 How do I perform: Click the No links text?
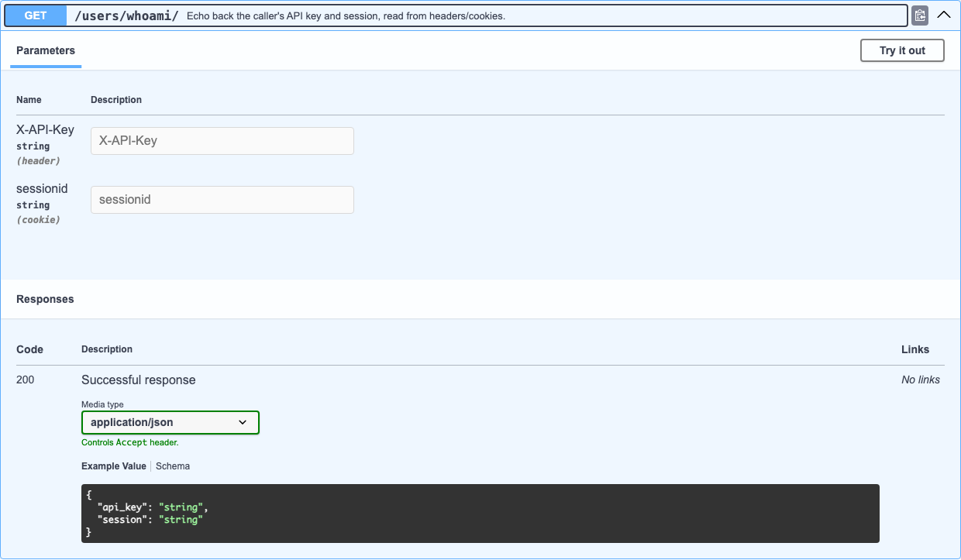tap(921, 380)
